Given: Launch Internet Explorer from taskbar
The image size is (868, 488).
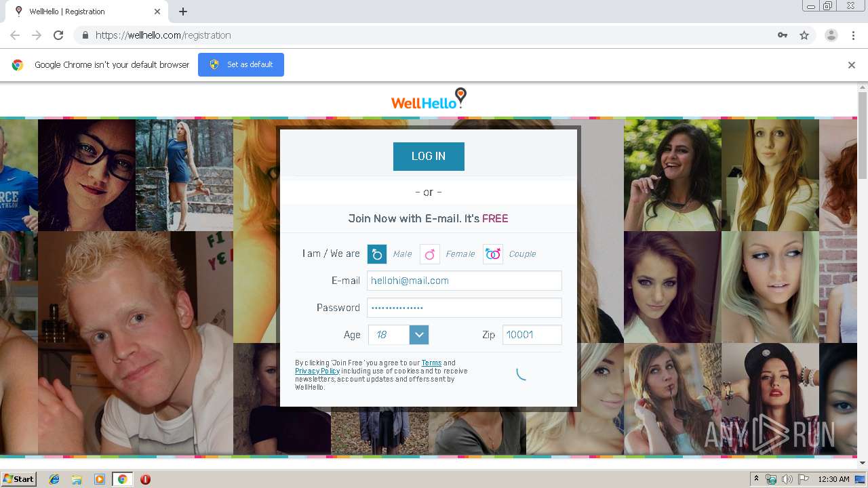Looking at the screenshot, I should click(54, 479).
